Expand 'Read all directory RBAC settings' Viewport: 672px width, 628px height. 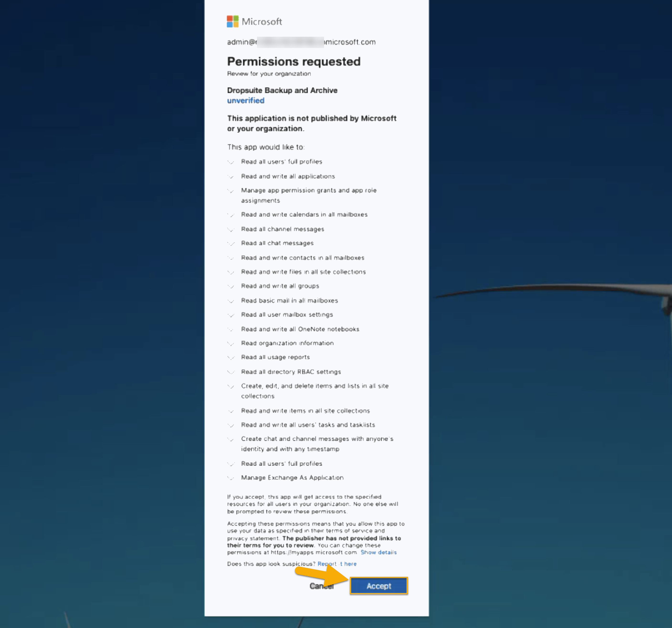pyautogui.click(x=231, y=372)
